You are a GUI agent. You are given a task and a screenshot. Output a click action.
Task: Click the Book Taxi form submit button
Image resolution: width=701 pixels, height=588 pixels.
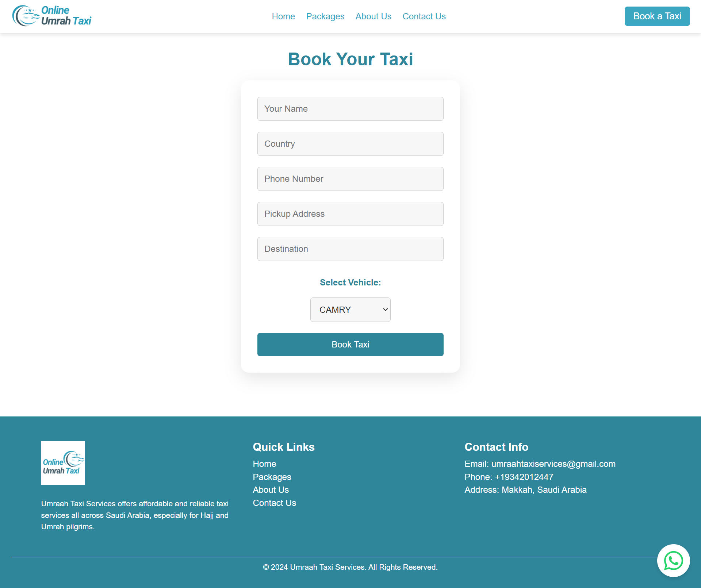(350, 344)
